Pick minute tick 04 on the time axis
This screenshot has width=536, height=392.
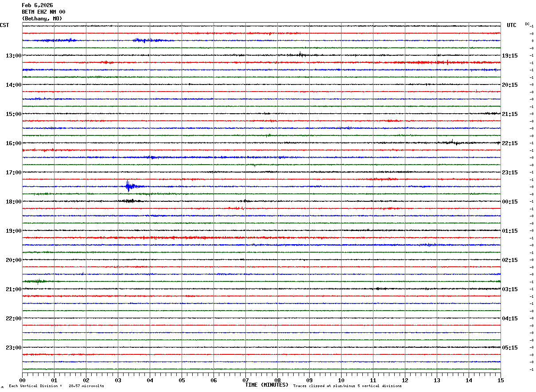click(x=150, y=380)
